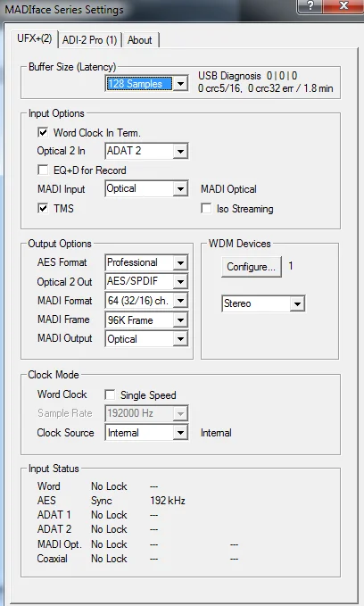364x606 pixels.
Task: Click the Word "No Lock" status
Action: pos(109,486)
